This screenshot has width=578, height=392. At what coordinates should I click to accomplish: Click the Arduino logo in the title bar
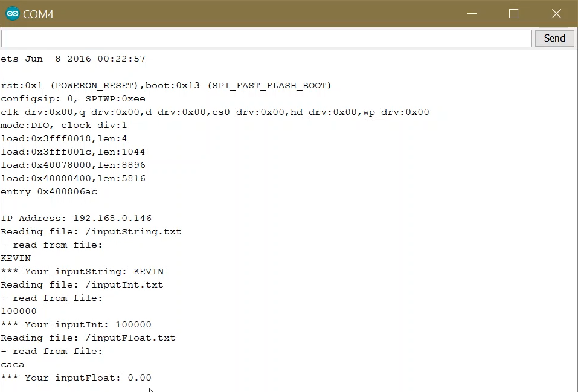pyautogui.click(x=12, y=13)
